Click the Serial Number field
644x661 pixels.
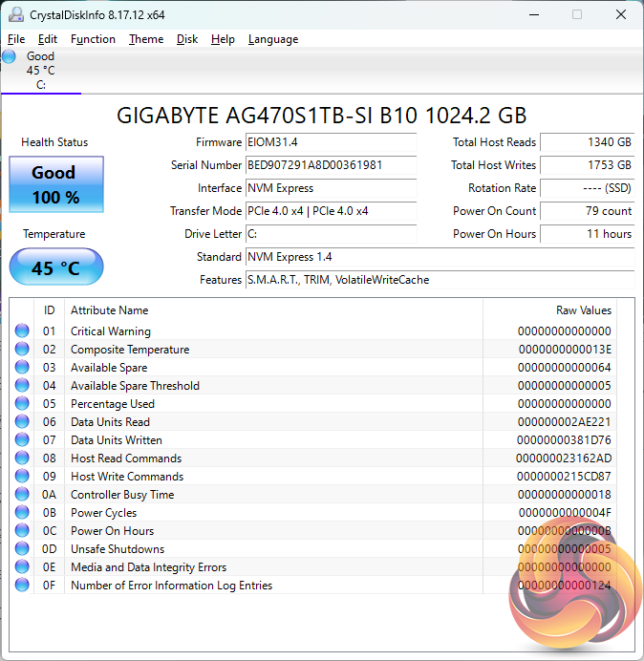(331, 165)
